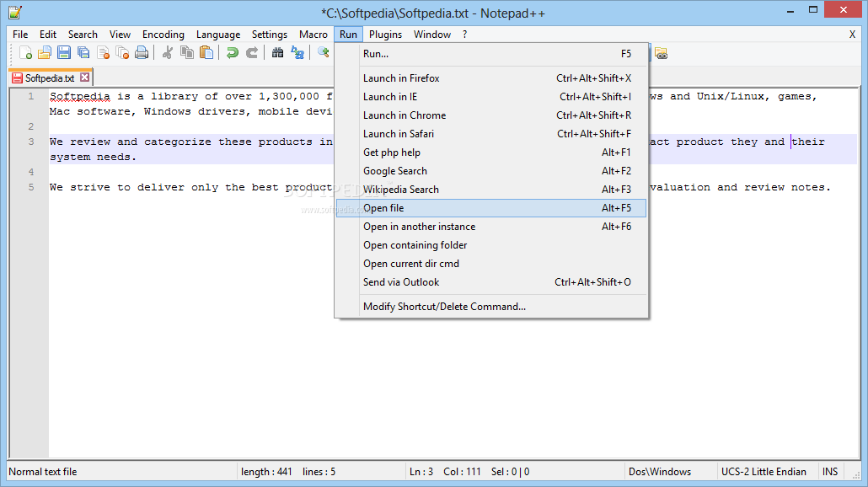Toggle the INS insert mode indicator
The height and width of the screenshot is (487, 868).
[830, 472]
